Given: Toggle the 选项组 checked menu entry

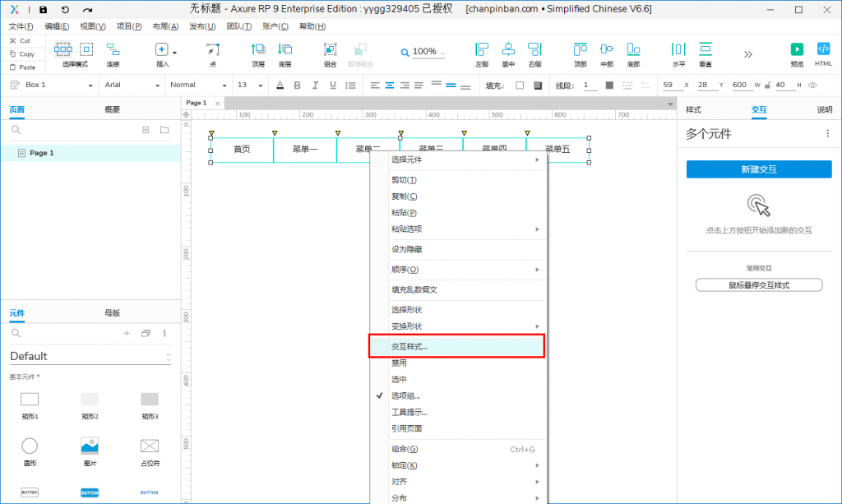Looking at the screenshot, I should (406, 395).
